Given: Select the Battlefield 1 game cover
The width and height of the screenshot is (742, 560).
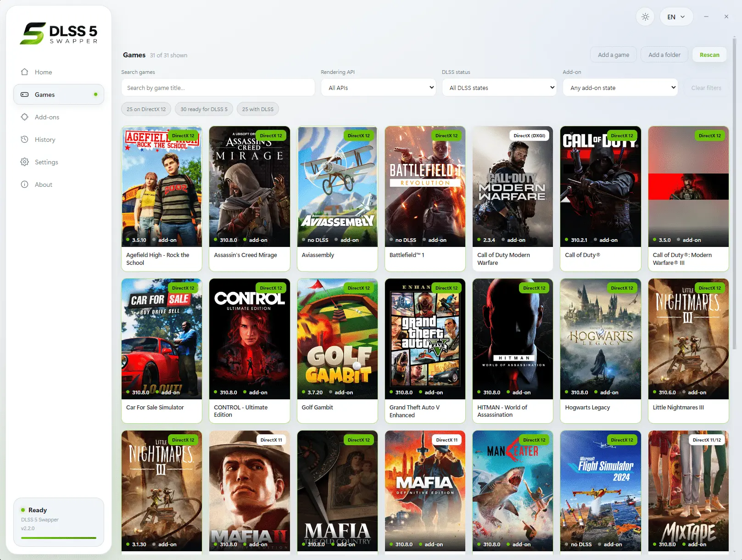Looking at the screenshot, I should (x=425, y=186).
